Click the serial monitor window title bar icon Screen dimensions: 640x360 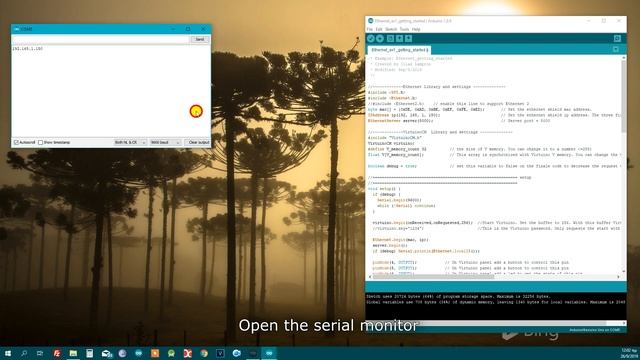pos(16,29)
